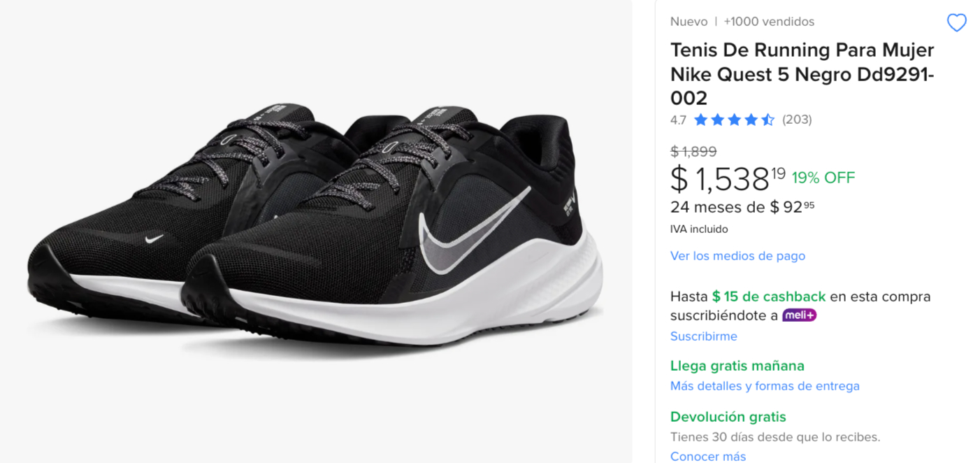Open the 203 reviews count
This screenshot has height=463, width=980.
click(x=797, y=120)
